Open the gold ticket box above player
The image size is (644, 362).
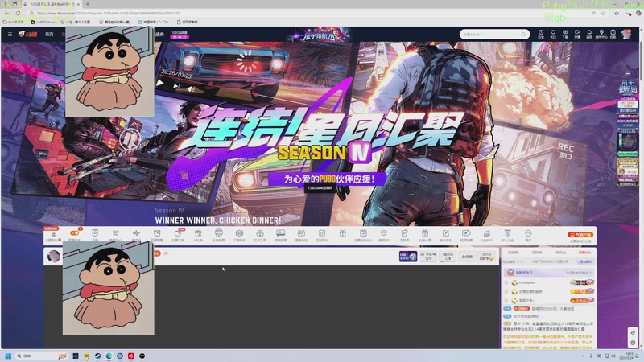coord(486,257)
